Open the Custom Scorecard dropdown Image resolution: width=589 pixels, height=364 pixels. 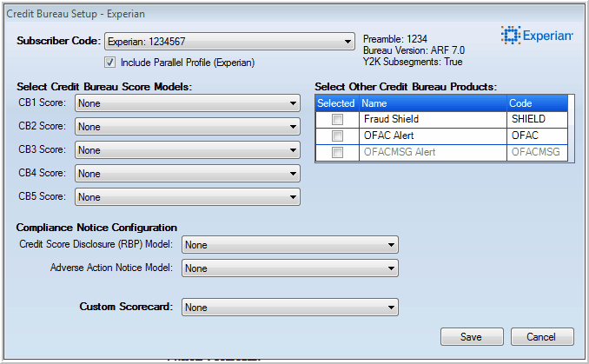[290, 308]
